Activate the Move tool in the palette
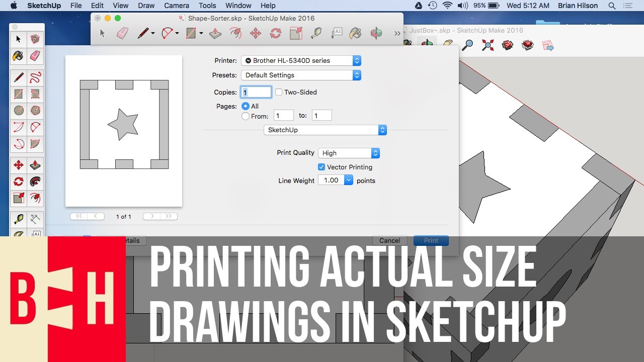 (19, 165)
